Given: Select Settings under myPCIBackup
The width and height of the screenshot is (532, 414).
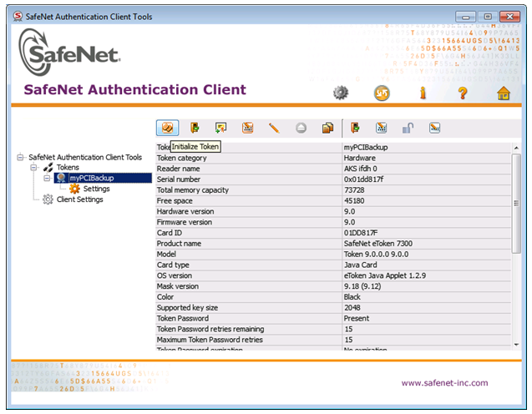Looking at the screenshot, I should [x=96, y=189].
